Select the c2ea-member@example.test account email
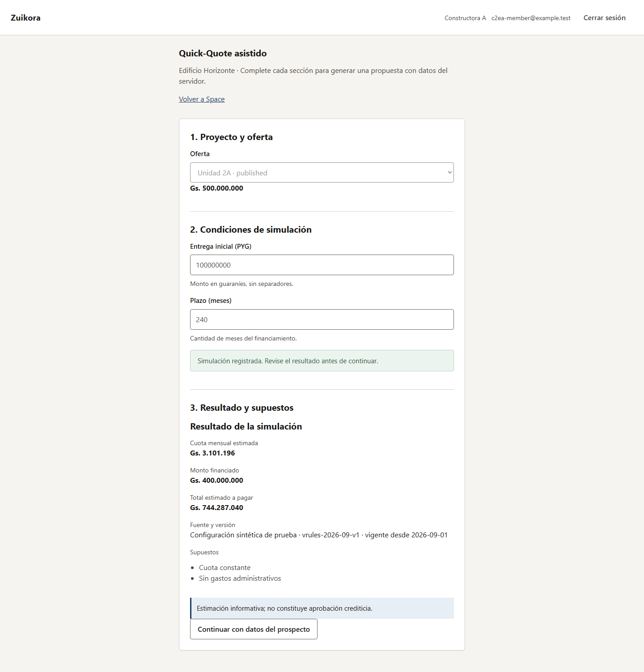 click(x=531, y=18)
